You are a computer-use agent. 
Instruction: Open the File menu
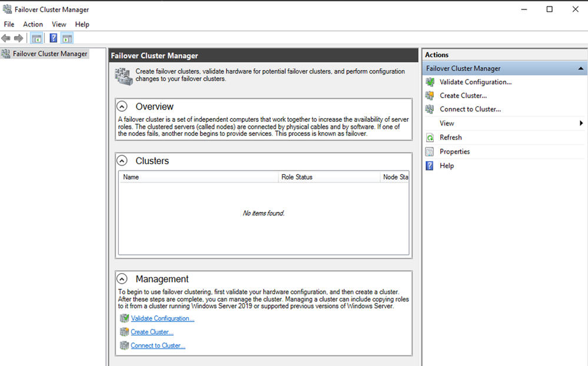tap(9, 24)
